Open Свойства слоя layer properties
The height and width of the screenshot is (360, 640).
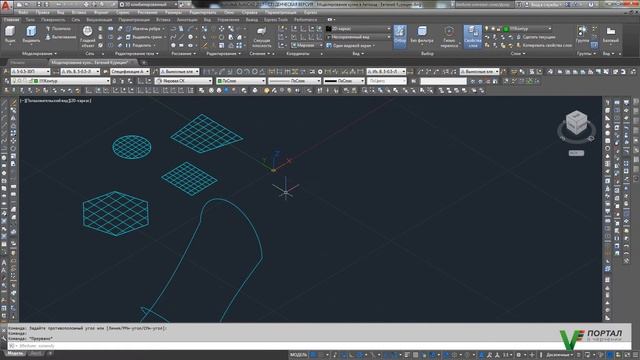coord(473,36)
